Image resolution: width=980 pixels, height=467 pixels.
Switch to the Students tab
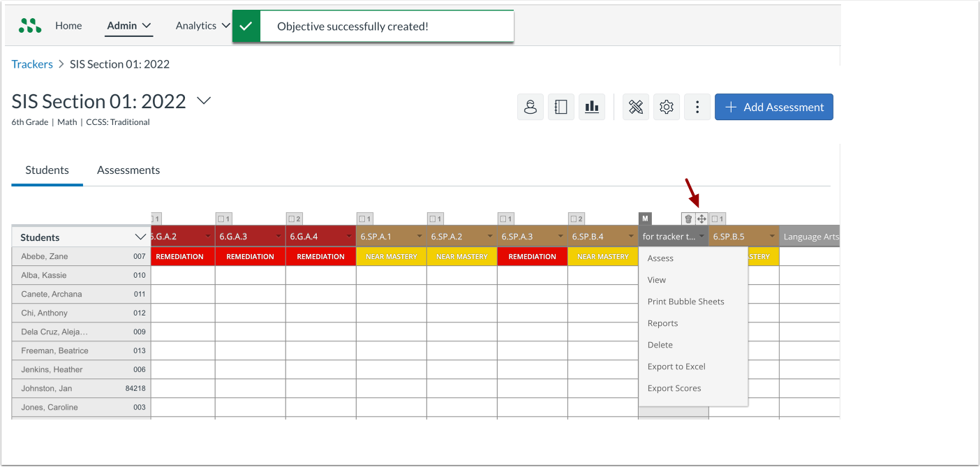pos(47,170)
